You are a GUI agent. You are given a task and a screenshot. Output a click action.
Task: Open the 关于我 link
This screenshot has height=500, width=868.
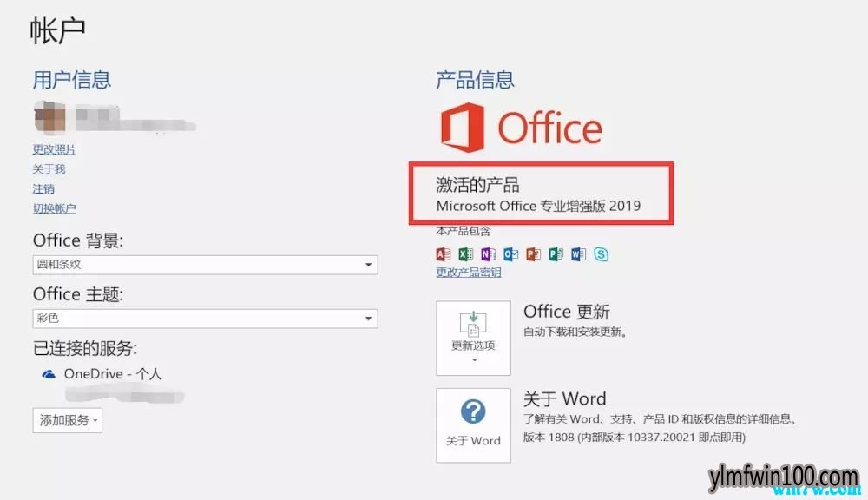click(49, 169)
